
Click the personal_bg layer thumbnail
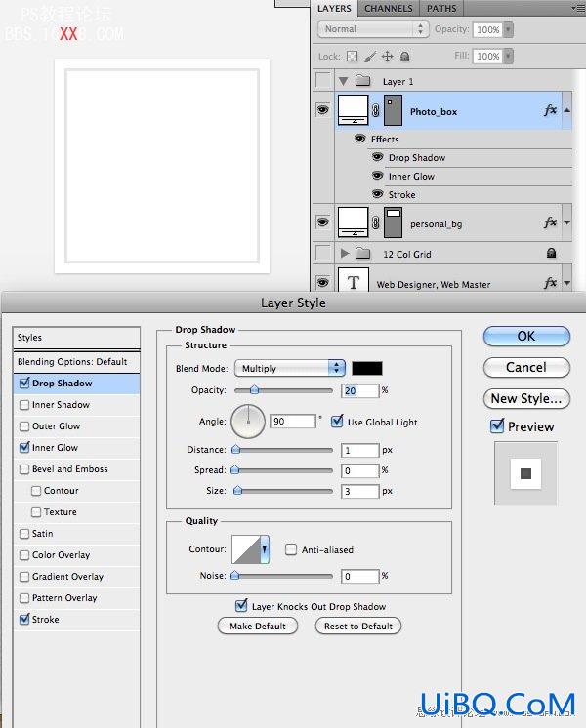tap(354, 222)
